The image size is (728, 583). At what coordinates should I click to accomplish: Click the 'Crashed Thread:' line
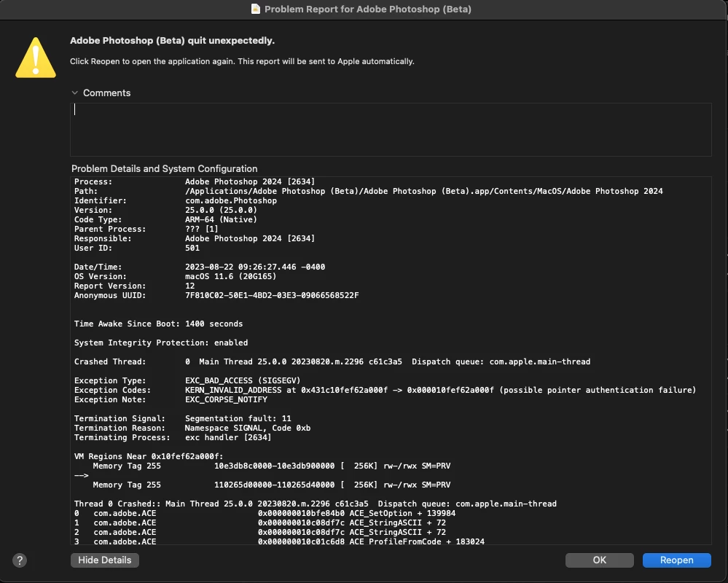[x=332, y=361]
